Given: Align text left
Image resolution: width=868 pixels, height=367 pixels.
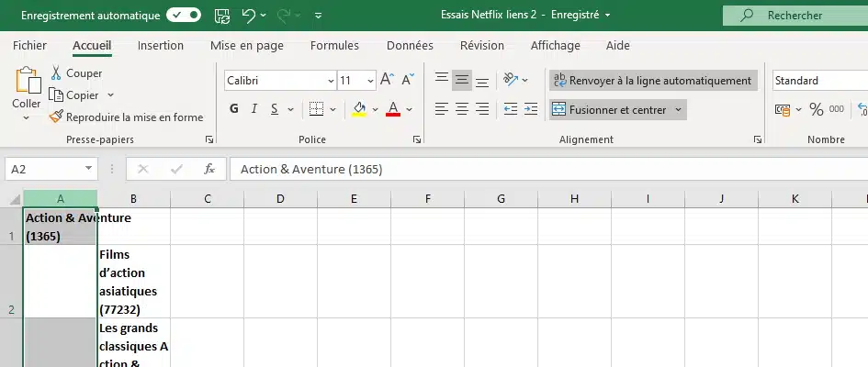Looking at the screenshot, I should 441,109.
